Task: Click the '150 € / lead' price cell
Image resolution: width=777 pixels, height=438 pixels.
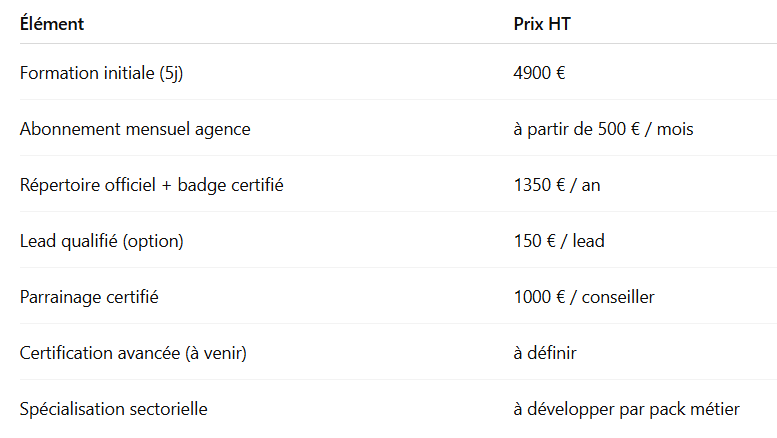Action: (x=559, y=241)
